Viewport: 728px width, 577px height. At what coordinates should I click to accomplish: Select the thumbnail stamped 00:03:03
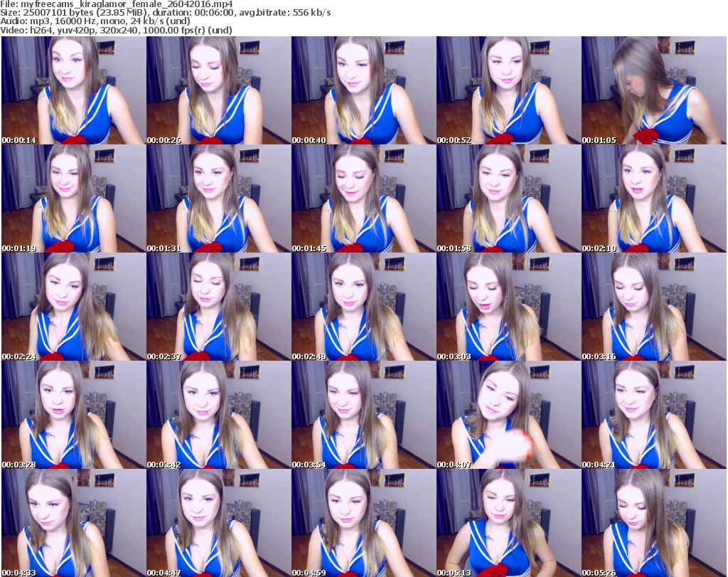(508, 307)
